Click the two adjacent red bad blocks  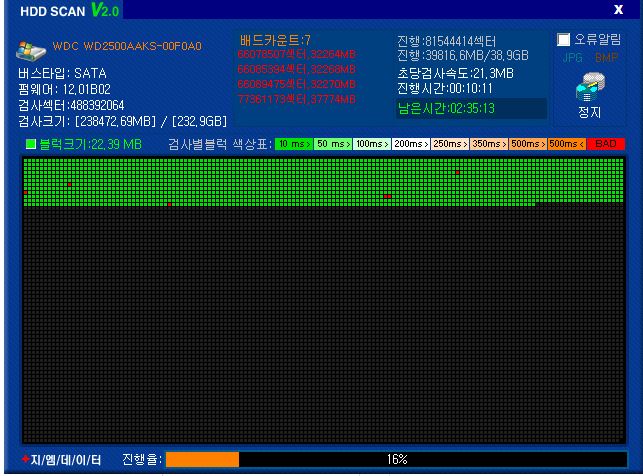(x=388, y=196)
